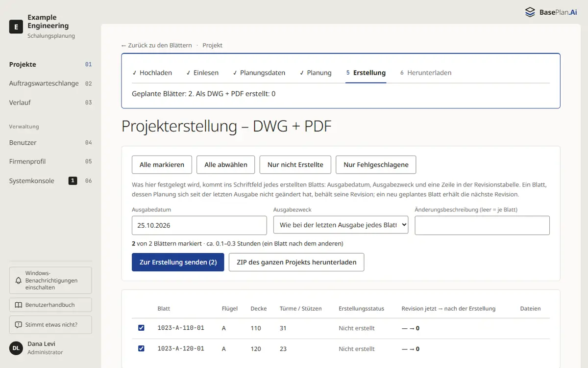Screen dimensions: 588x368
Task: Select the Erstellung step tab
Action: point(366,73)
